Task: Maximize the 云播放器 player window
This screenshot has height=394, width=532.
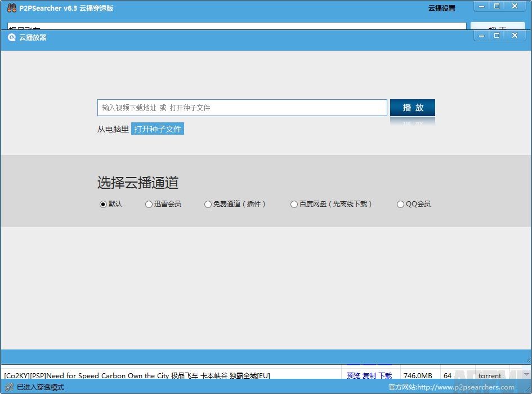Action: pos(497,35)
